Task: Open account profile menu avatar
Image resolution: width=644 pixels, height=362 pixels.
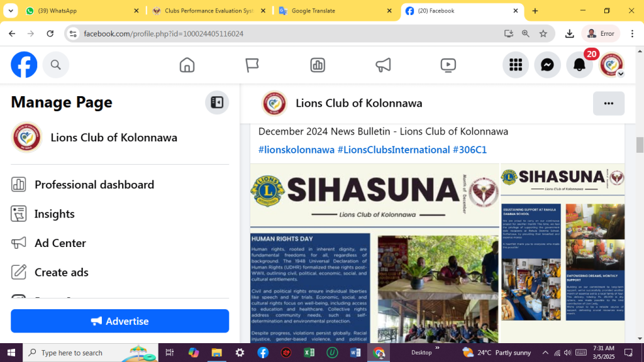Action: tap(611, 65)
